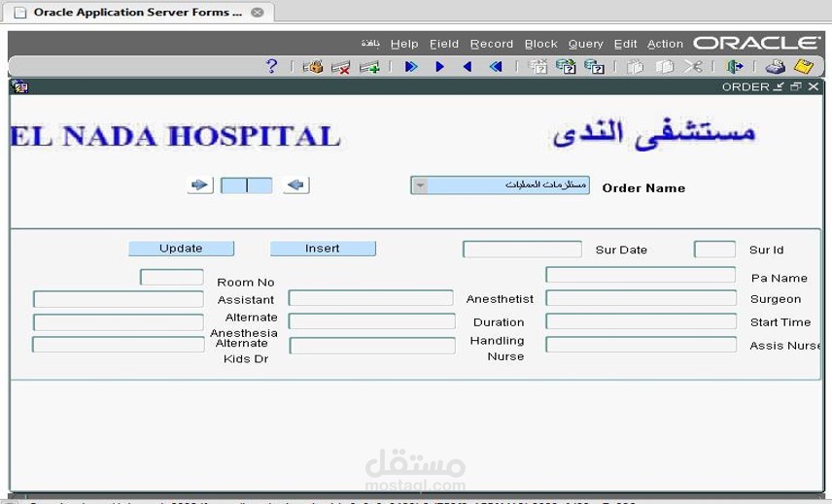The image size is (832, 504).
Task: Open the Query menu
Action: tap(586, 44)
